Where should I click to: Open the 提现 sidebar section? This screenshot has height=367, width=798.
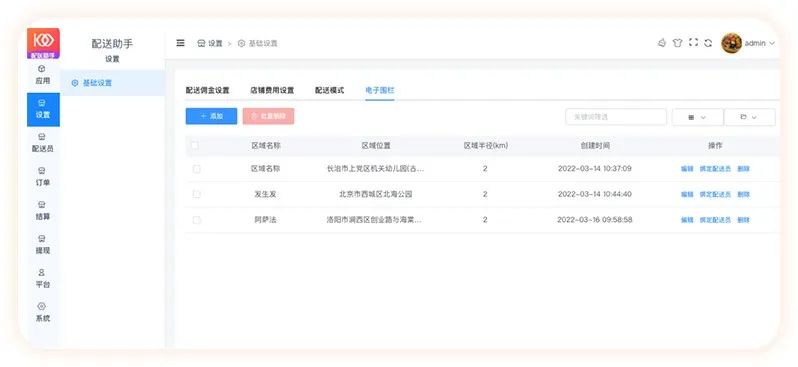(x=43, y=245)
